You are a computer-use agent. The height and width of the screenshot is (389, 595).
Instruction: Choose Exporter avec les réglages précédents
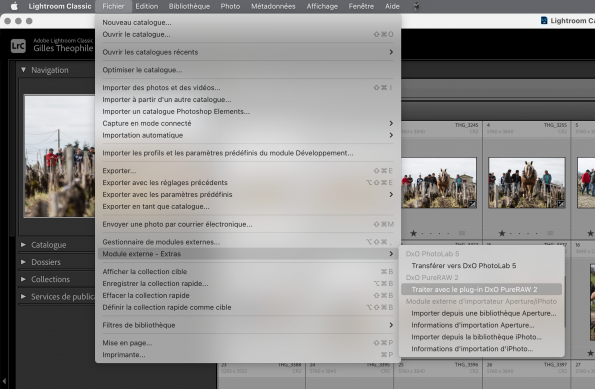248,183
